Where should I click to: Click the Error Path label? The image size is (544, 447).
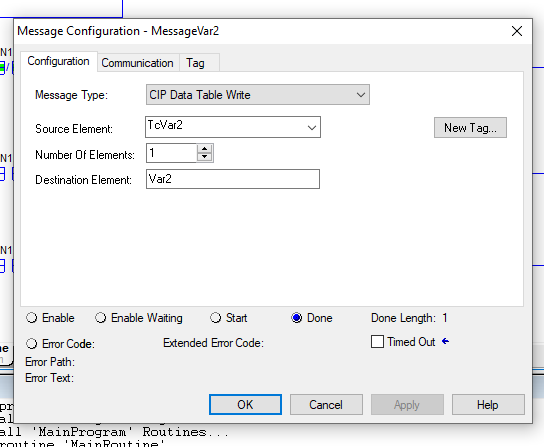pyautogui.click(x=50, y=362)
